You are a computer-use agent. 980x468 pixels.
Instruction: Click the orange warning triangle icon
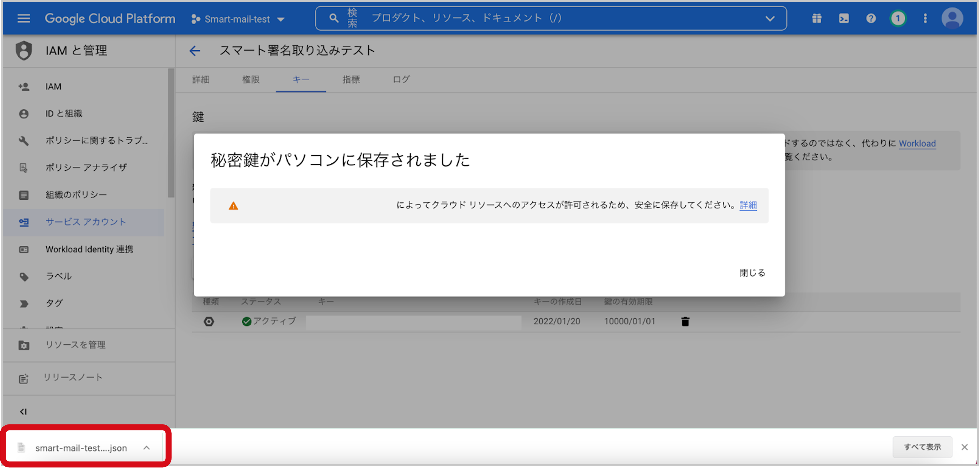point(233,206)
